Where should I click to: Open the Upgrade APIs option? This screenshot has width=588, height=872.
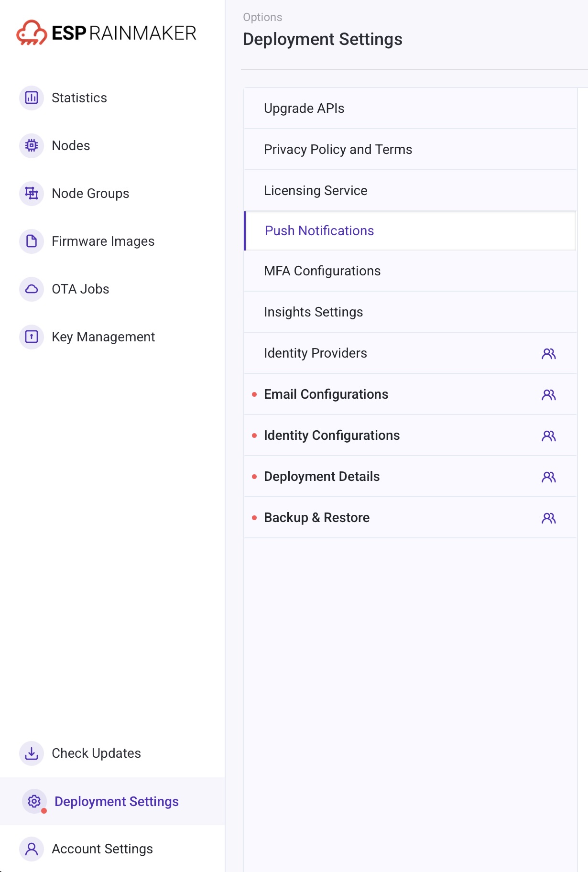click(304, 109)
